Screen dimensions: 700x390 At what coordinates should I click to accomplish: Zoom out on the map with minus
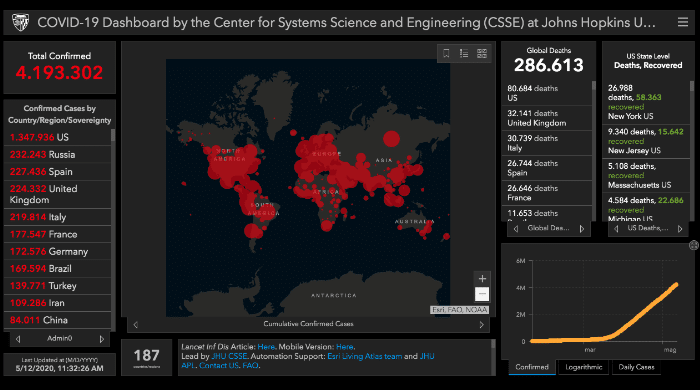(x=482, y=294)
